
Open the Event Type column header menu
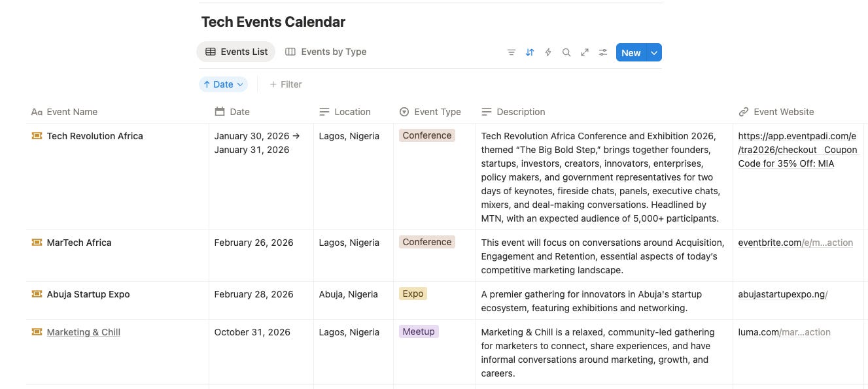tap(430, 112)
